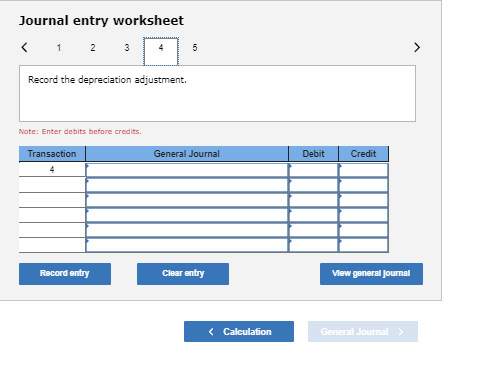Click the second row Debit cell
Screen dimensions: 492x374
313,185
